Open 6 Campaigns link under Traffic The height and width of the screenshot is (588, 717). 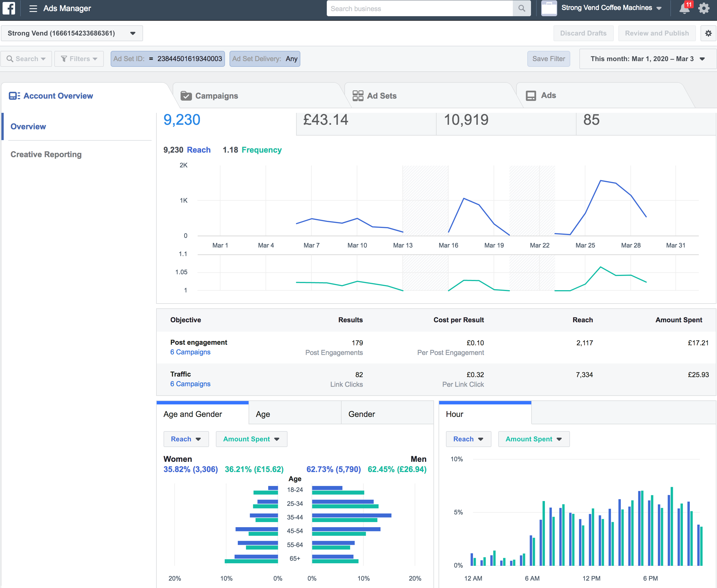190,384
